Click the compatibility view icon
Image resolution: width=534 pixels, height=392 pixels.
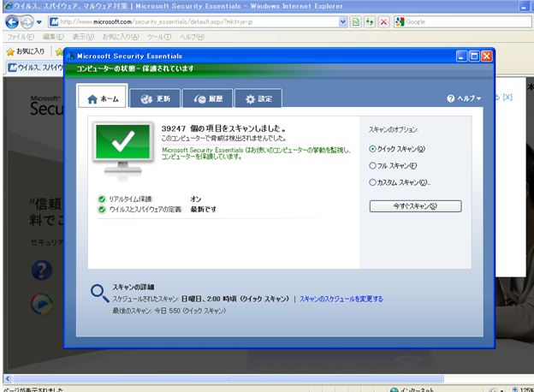[355, 22]
